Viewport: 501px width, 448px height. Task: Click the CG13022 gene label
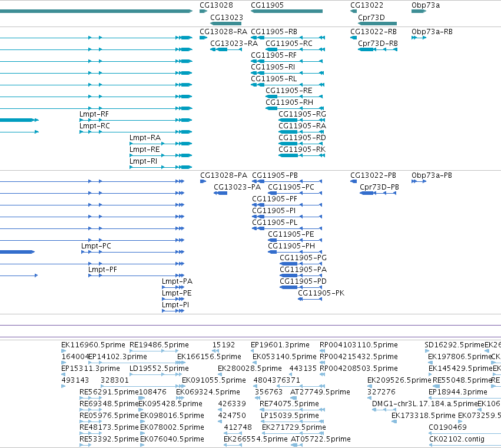tap(367, 5)
